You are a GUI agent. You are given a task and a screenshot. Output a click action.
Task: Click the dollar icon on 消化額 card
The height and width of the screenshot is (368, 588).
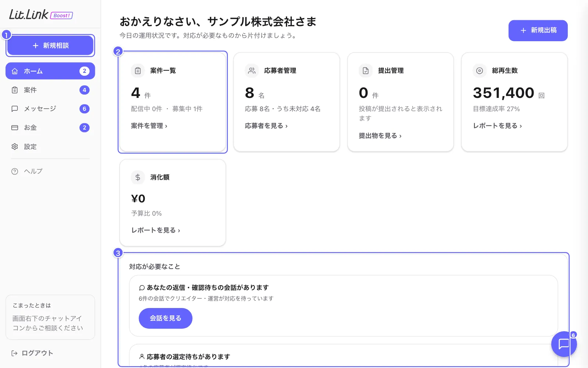click(138, 177)
